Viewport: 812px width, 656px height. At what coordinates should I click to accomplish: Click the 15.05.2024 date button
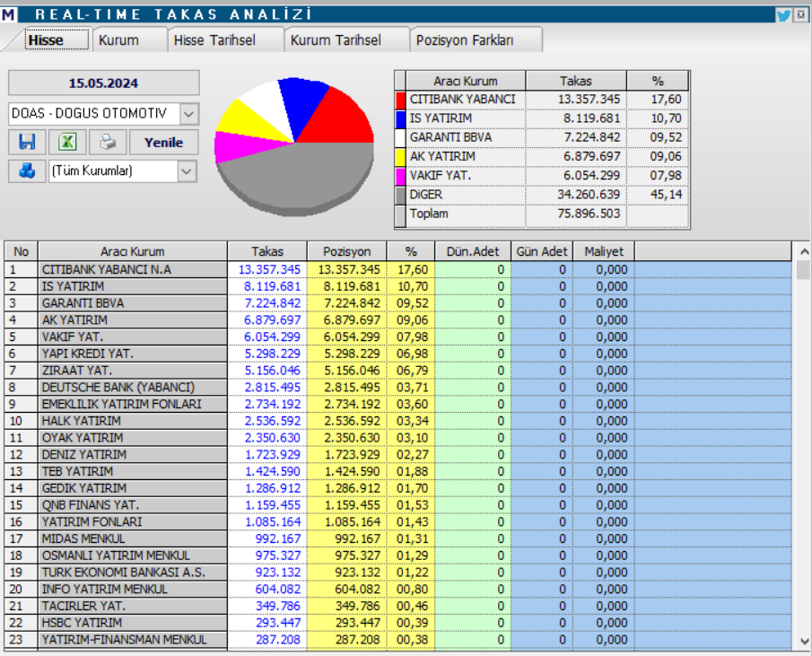point(103,83)
